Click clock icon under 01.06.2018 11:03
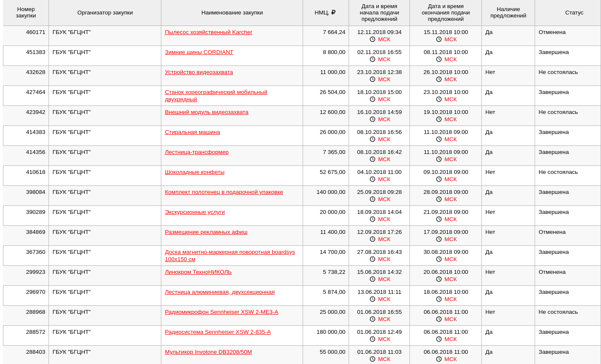This screenshot has height=364, width=601. [372, 359]
